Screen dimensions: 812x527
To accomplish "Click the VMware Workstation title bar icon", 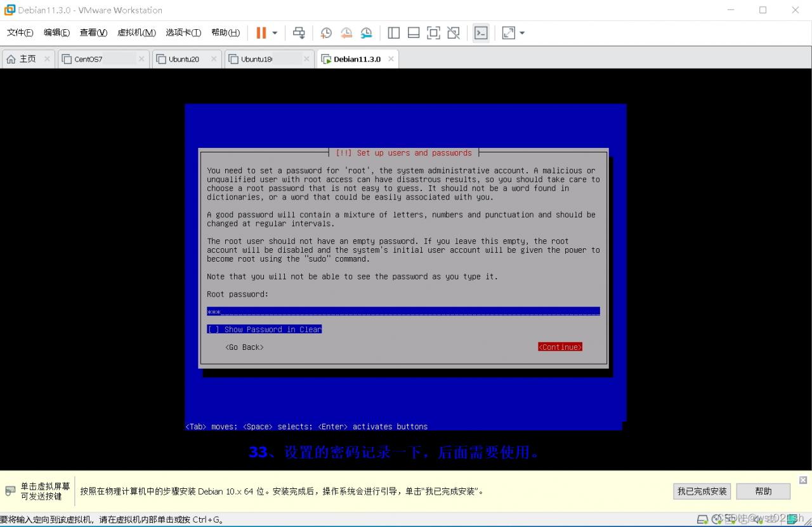I will point(10,10).
